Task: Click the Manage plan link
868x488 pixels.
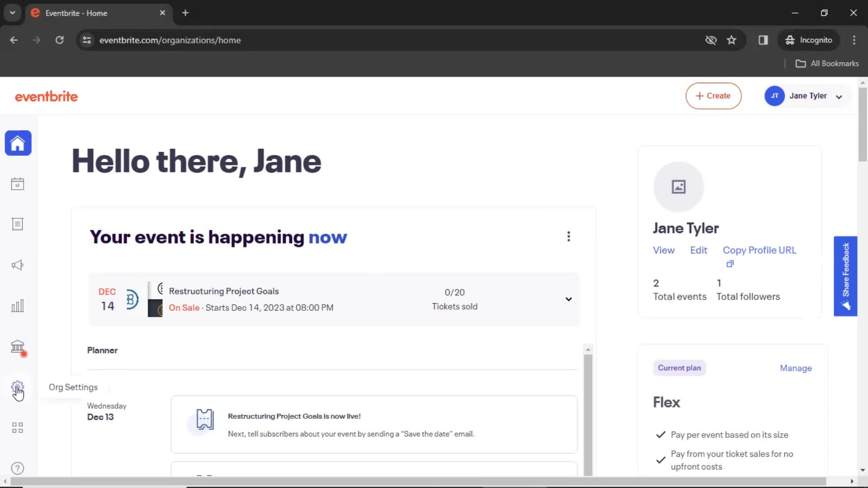Action: (796, 368)
